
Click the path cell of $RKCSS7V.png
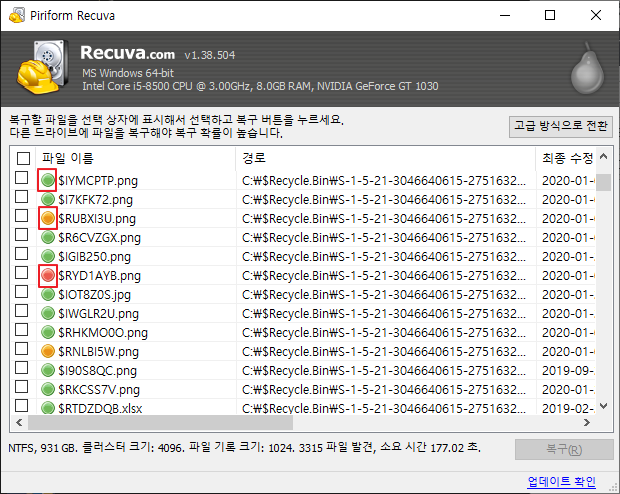tap(384, 390)
